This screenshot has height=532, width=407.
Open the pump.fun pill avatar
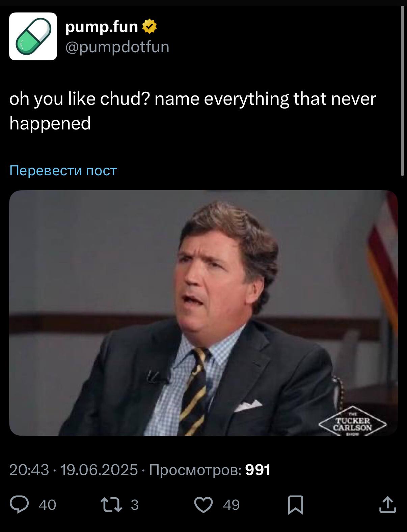pyautogui.click(x=33, y=36)
